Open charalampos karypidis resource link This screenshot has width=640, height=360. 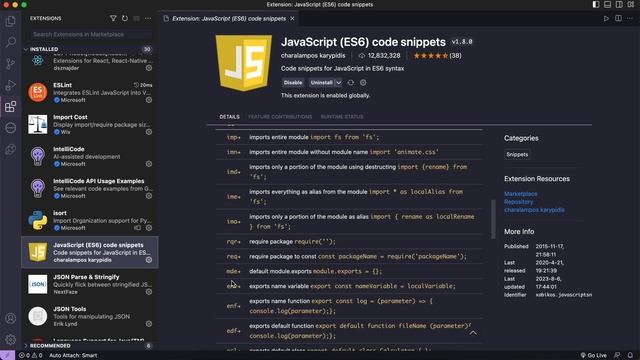tap(534, 210)
